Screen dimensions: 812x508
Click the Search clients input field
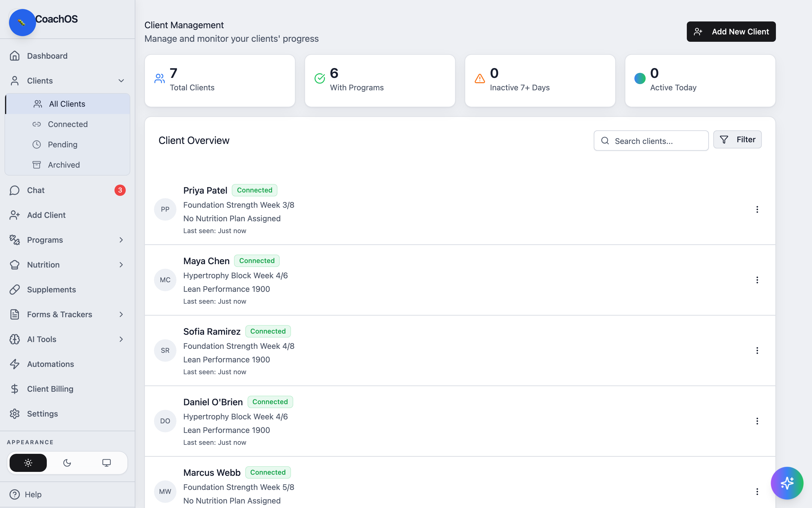coord(651,141)
